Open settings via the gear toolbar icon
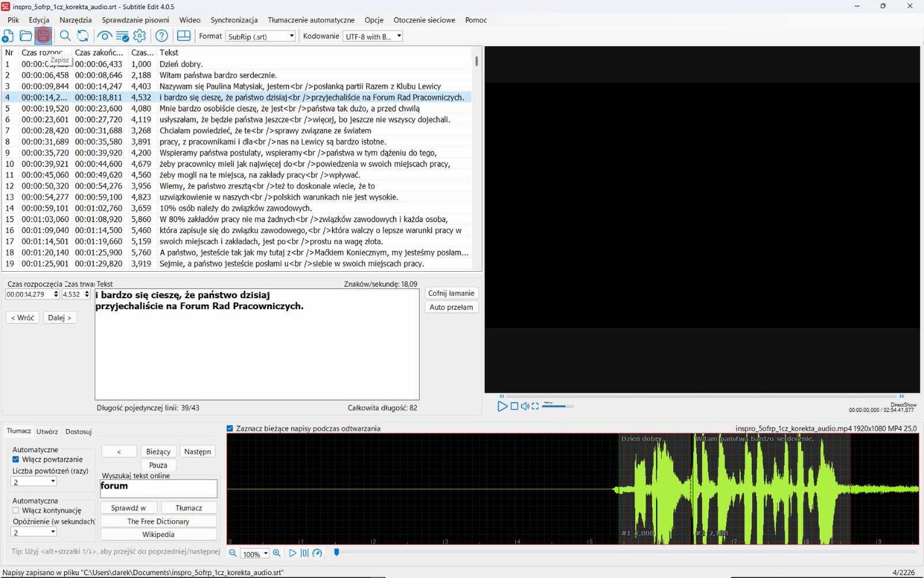 coord(140,36)
